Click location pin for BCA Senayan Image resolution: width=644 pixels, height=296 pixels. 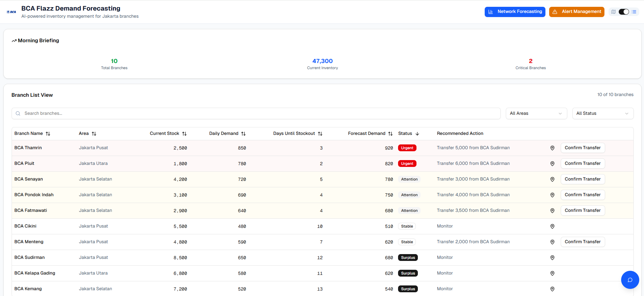pos(552,179)
